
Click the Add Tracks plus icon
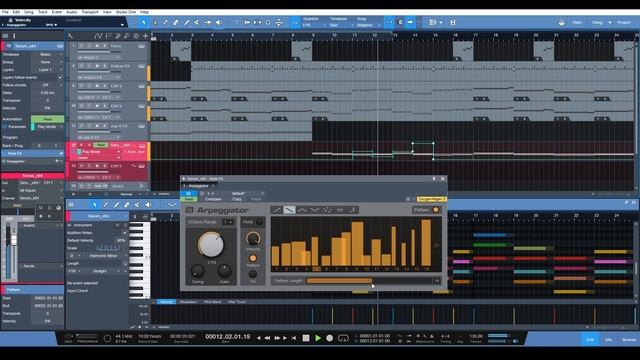tap(145, 36)
